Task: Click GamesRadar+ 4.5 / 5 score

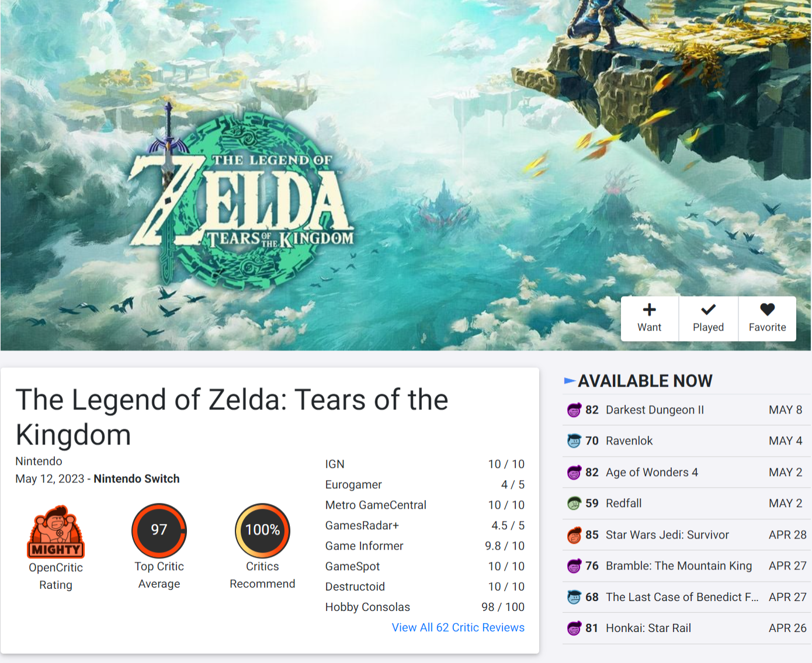Action: pos(508,525)
